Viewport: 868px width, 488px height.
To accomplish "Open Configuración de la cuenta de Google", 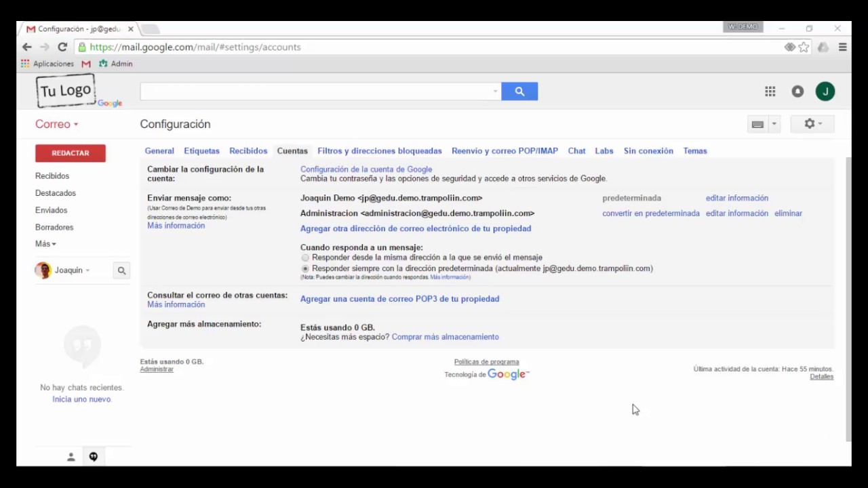I will 366,169.
